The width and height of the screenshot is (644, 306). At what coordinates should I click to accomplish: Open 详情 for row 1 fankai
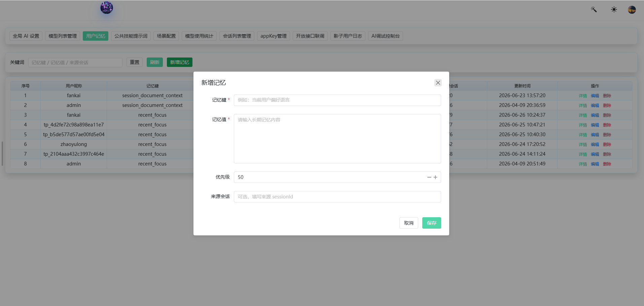[583, 96]
